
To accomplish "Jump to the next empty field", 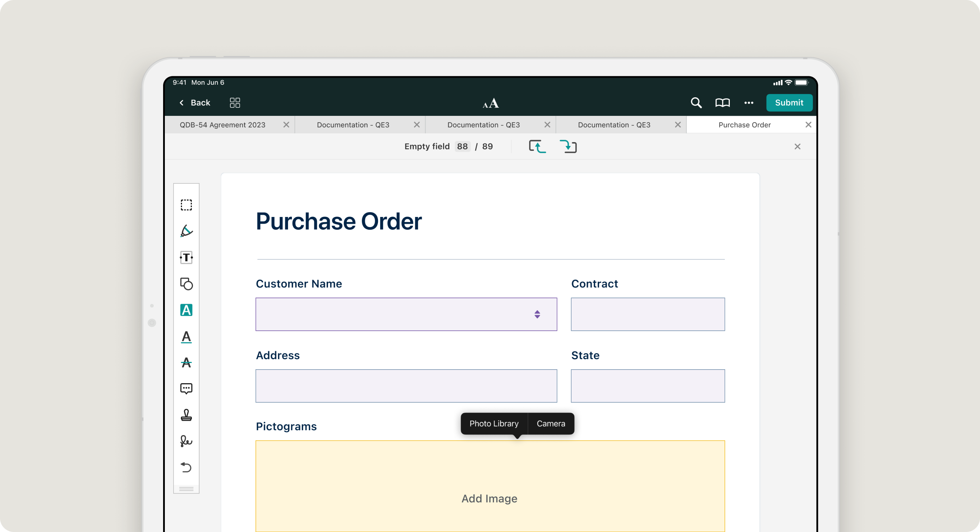I will [568, 147].
